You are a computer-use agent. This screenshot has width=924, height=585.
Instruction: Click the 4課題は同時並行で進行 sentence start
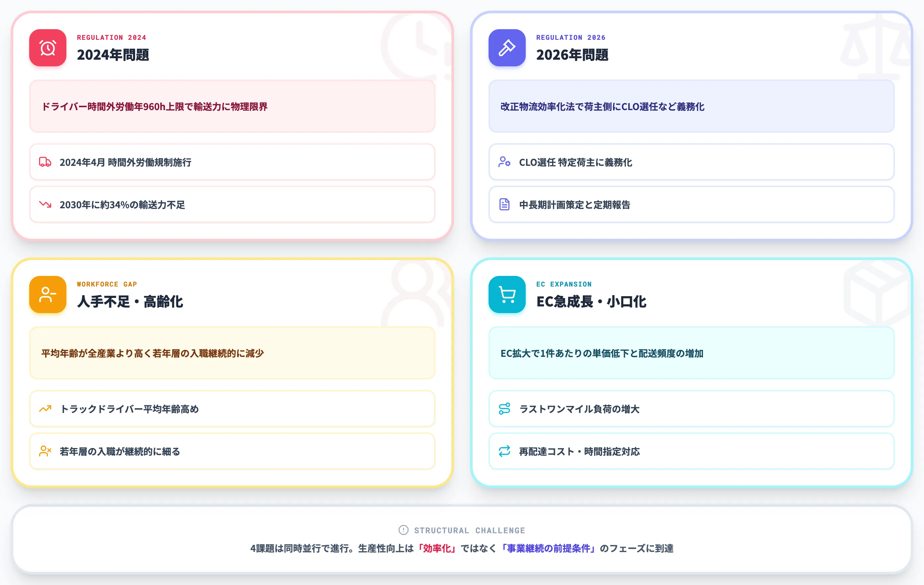click(302, 549)
